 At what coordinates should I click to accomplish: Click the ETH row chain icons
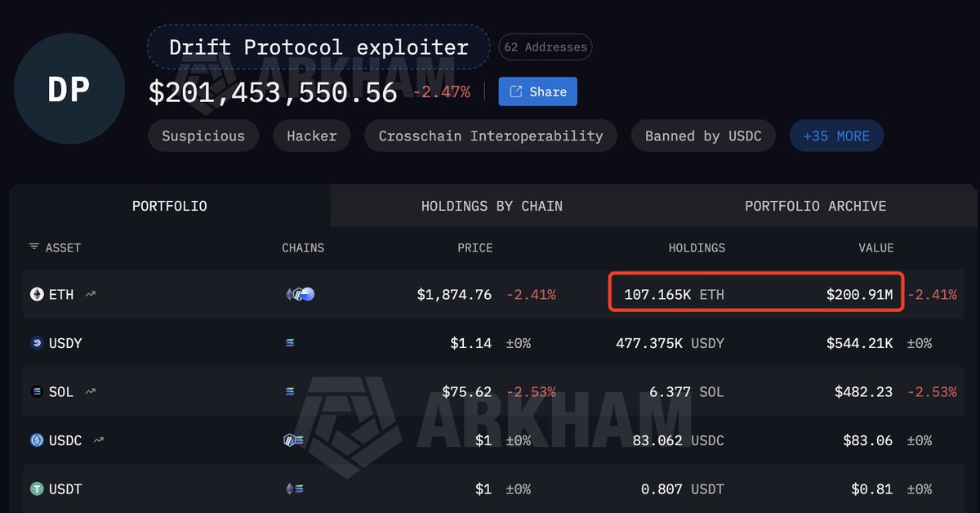[299, 295]
